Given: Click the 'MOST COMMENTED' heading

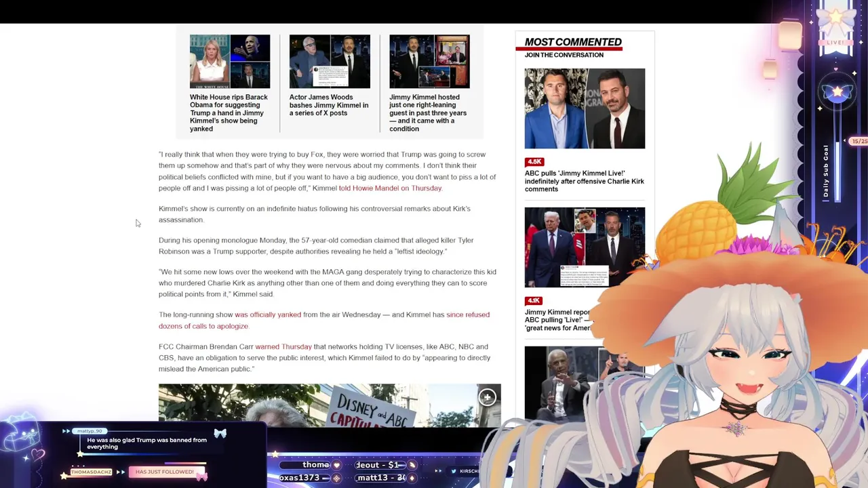Looking at the screenshot, I should [x=573, y=42].
